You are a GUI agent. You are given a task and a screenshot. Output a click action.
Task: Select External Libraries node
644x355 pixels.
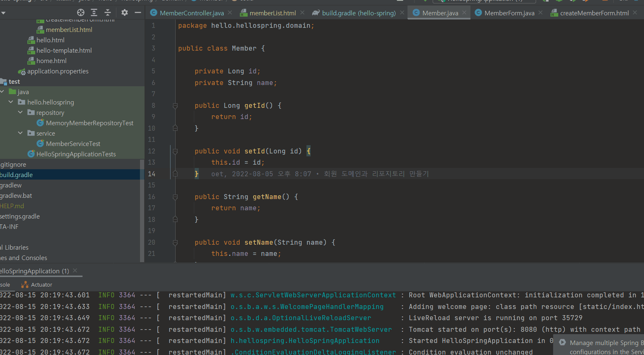pyautogui.click(x=14, y=248)
